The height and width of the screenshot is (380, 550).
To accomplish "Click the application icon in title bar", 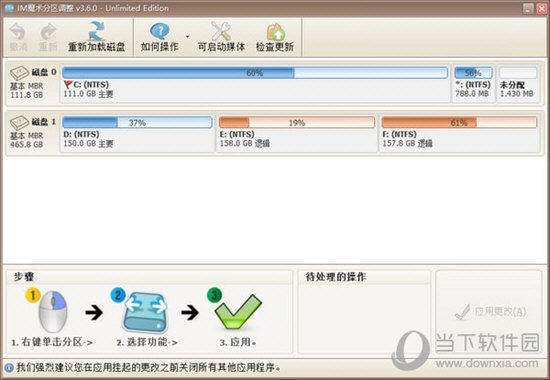I will [x=9, y=8].
